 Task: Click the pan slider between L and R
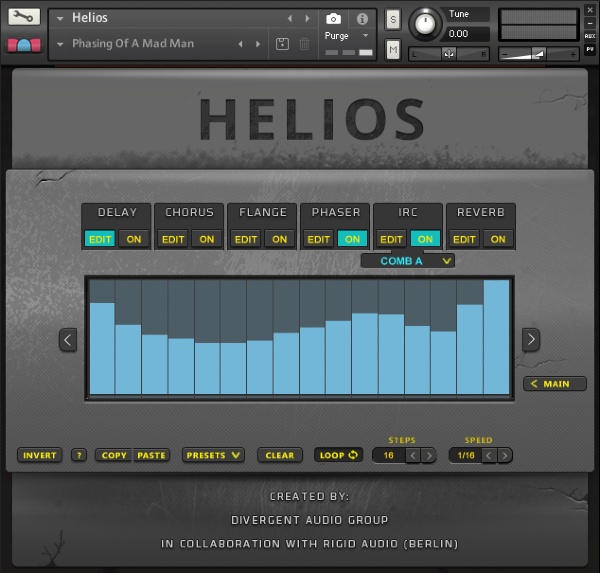(449, 54)
